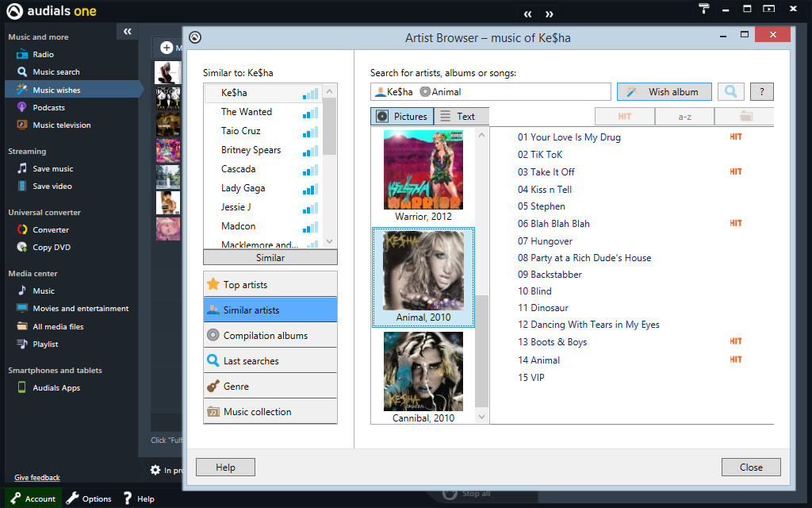The image size is (812, 508).
Task: Toggle the collection folder filter
Action: tap(743, 115)
